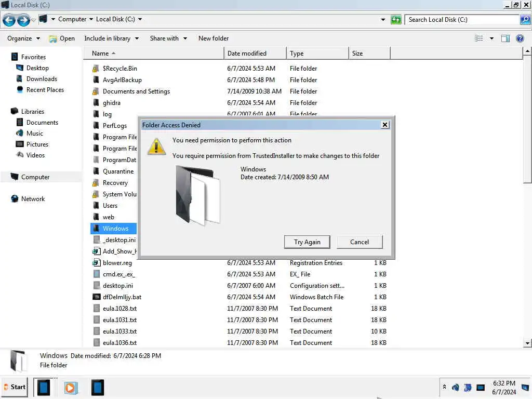Click the Forward navigation arrow

[23, 20]
